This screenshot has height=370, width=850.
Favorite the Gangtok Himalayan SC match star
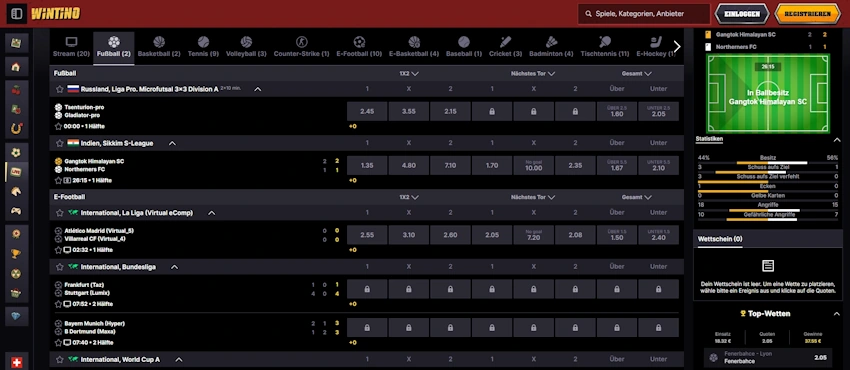coord(59,180)
